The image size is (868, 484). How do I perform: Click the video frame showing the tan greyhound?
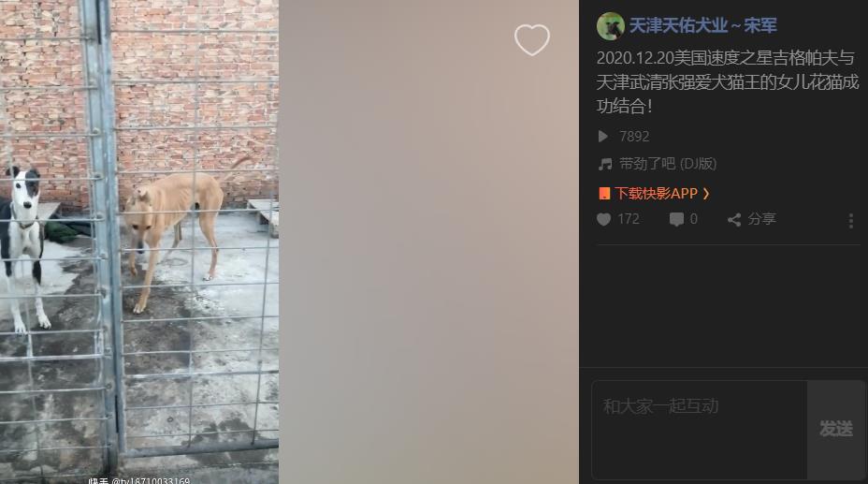(x=139, y=242)
